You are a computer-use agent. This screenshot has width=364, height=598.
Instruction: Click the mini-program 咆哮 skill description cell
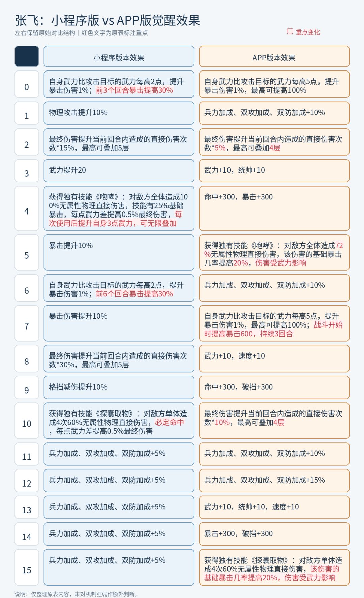coord(119,208)
